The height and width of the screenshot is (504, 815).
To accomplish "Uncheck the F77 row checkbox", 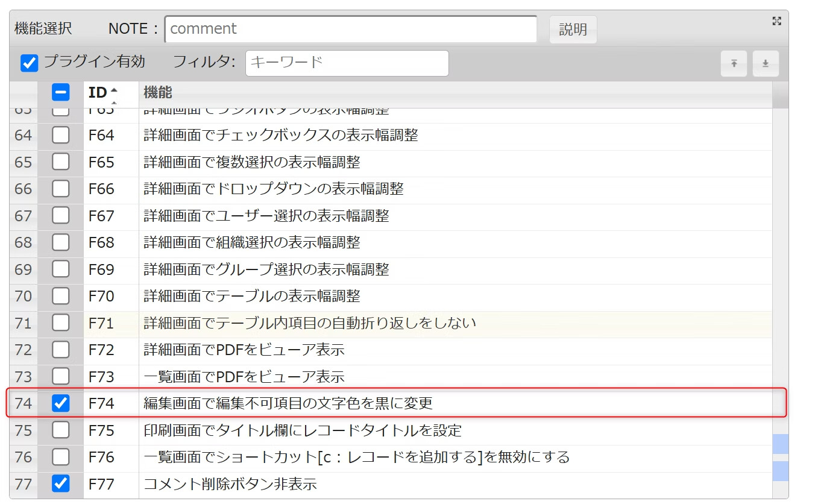I will 60,484.
